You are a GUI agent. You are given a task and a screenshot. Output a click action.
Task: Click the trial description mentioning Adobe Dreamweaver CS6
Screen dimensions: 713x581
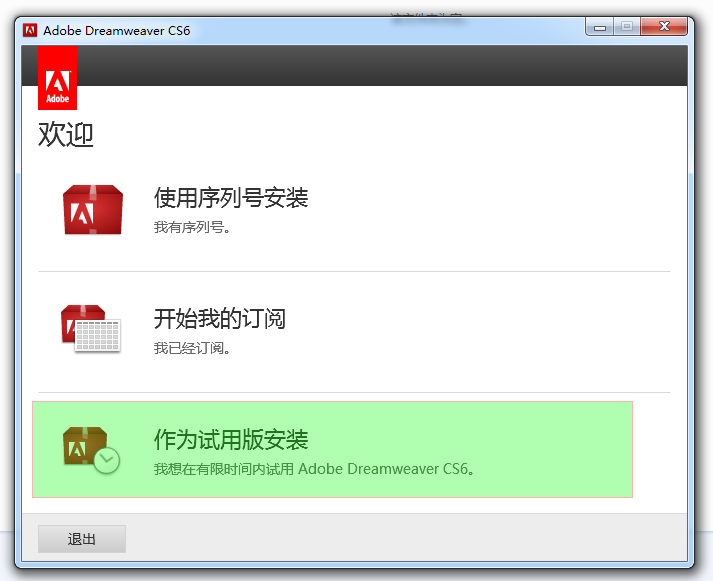tap(315, 469)
